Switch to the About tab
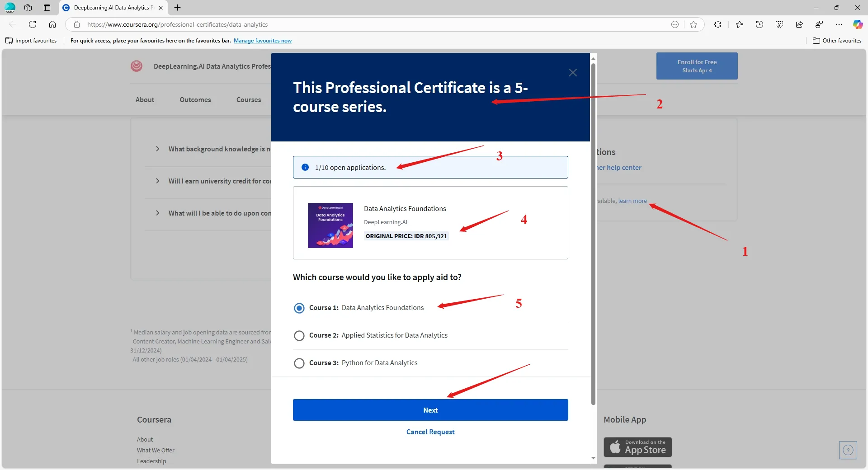The width and height of the screenshot is (868, 470). pyautogui.click(x=145, y=100)
